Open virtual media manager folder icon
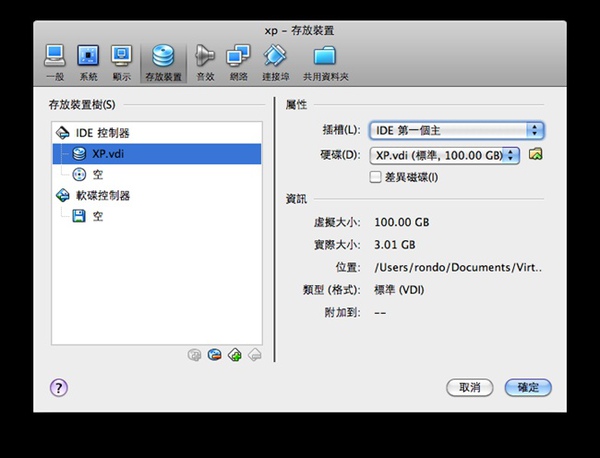Image resolution: width=600 pixels, height=458 pixels. coord(536,154)
